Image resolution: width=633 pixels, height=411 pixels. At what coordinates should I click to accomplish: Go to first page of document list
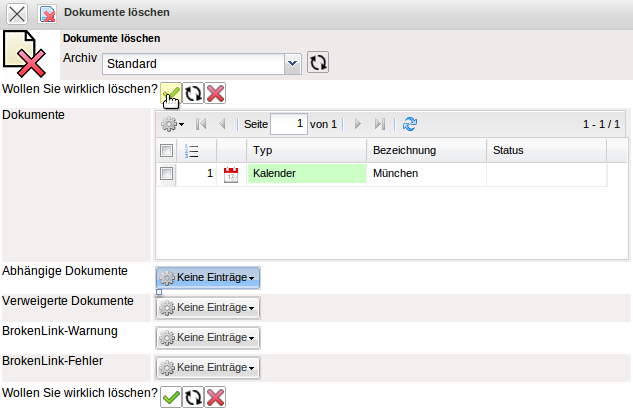pyautogui.click(x=201, y=124)
